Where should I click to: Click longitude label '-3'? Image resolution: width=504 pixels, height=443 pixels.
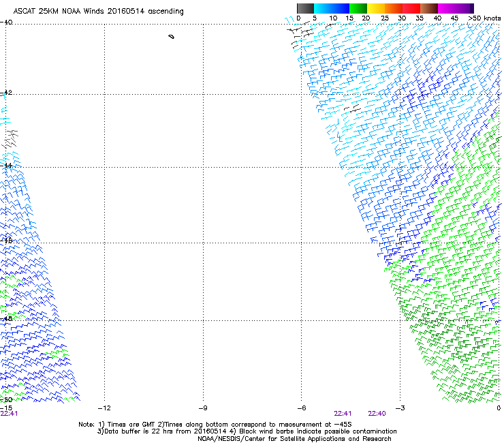coord(400,408)
